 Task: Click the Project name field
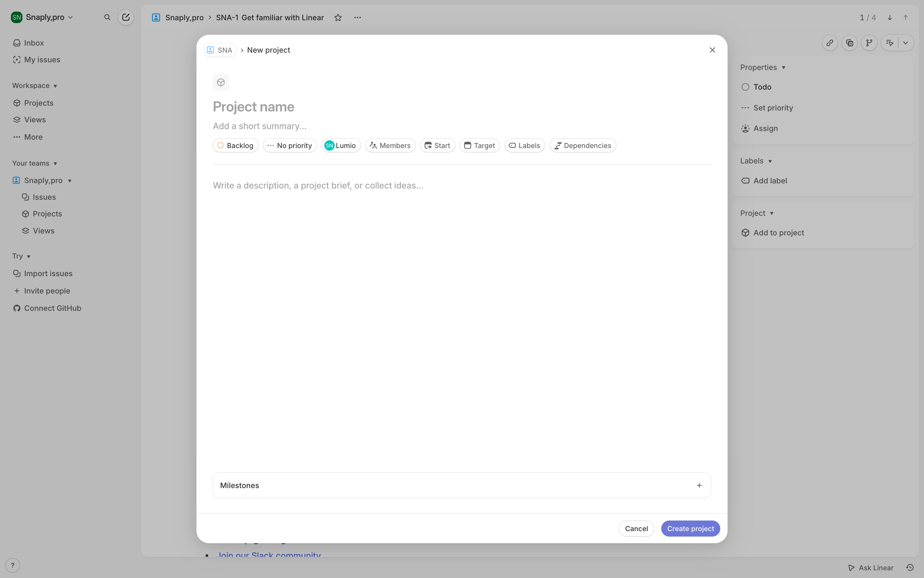pos(462,107)
